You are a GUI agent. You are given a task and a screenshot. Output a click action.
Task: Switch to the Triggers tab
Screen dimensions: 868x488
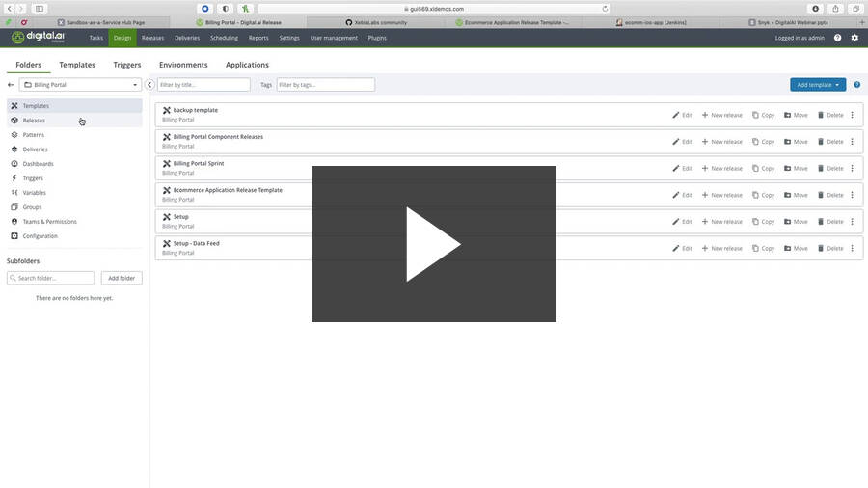[126, 65]
